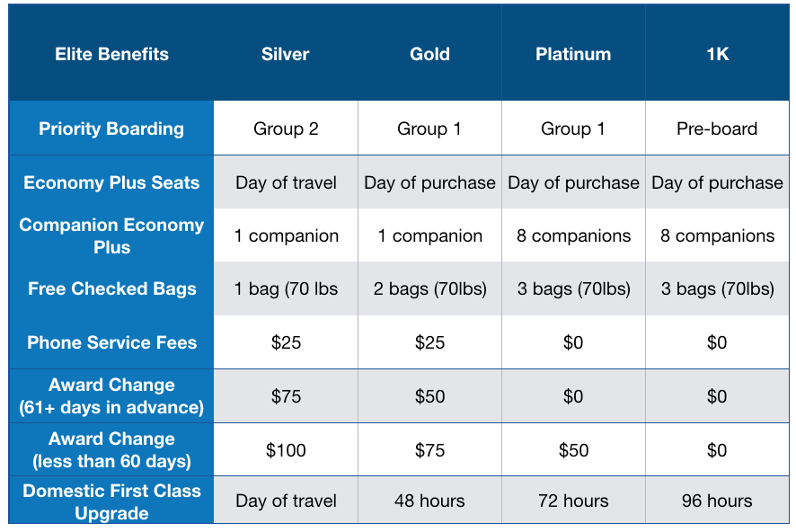This screenshot has width=796, height=532.
Task: Click the Priority Boarding row label
Action: coord(111,129)
